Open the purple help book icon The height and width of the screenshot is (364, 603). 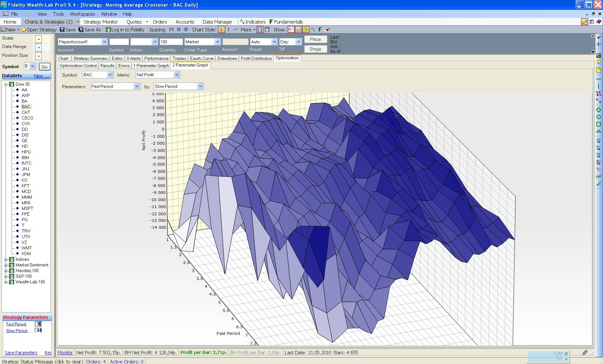pyautogui.click(x=599, y=22)
